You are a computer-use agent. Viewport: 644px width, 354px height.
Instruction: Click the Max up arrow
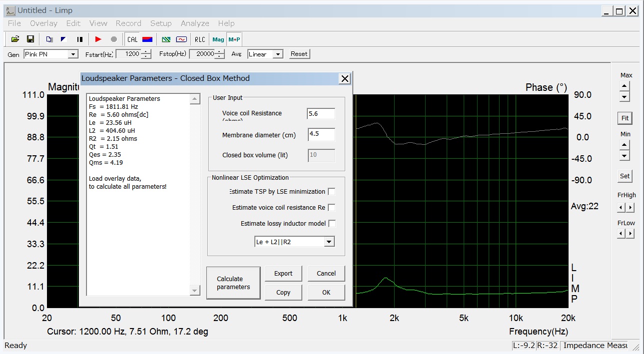(625, 86)
